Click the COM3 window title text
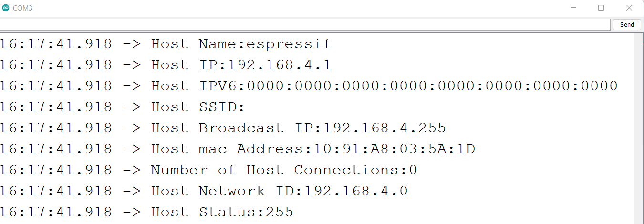644x224 pixels. click(x=22, y=8)
